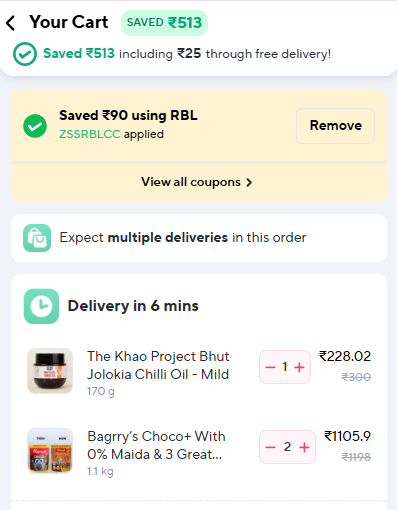Click Expect multiple deliveries notice
397x510 pixels.
click(199, 238)
